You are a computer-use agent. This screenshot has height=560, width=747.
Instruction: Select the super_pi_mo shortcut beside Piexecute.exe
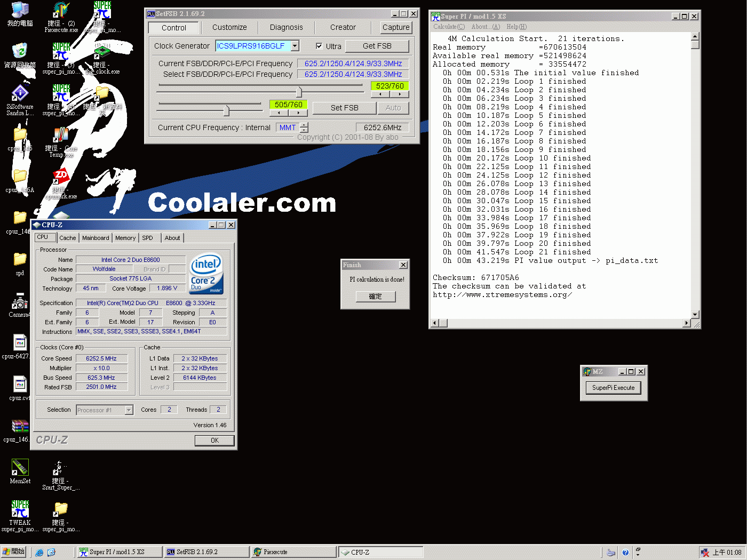101,17
